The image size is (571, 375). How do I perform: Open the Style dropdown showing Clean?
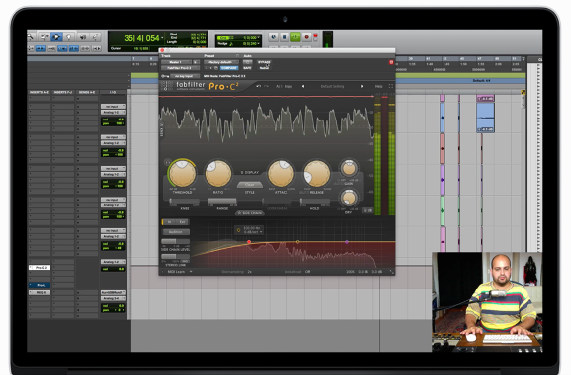[x=250, y=185]
